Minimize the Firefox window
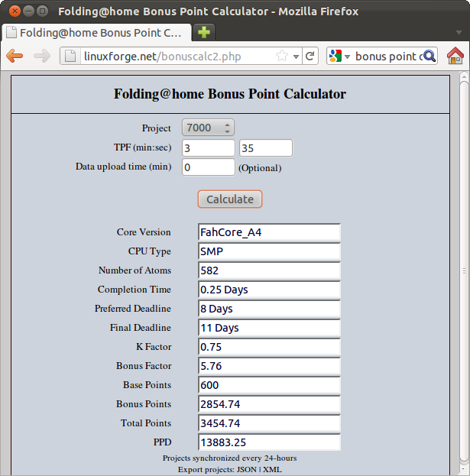Viewport: 470px width, 476px height. point(28,11)
